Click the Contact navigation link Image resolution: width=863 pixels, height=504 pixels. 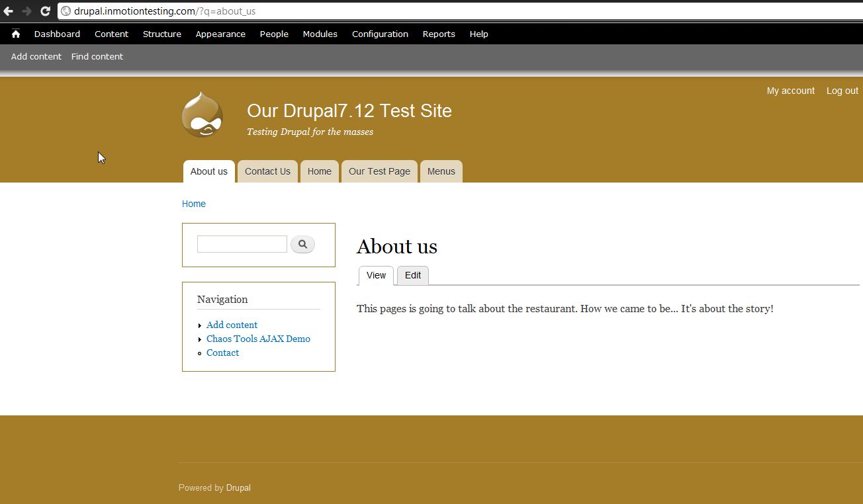tap(222, 353)
